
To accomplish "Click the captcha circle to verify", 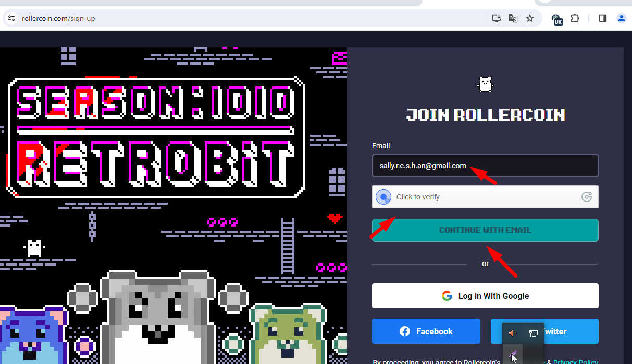I will (x=384, y=197).
